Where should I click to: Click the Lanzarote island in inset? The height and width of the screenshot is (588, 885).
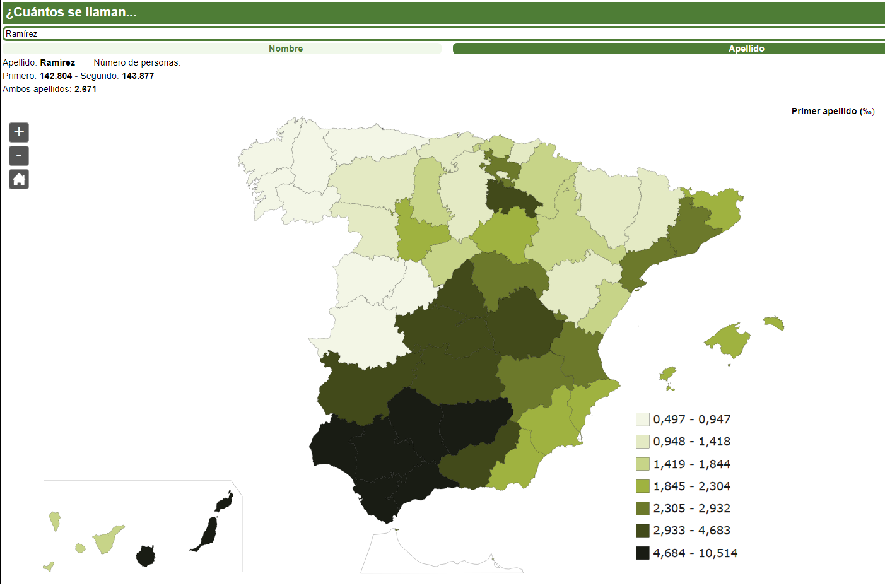(224, 502)
